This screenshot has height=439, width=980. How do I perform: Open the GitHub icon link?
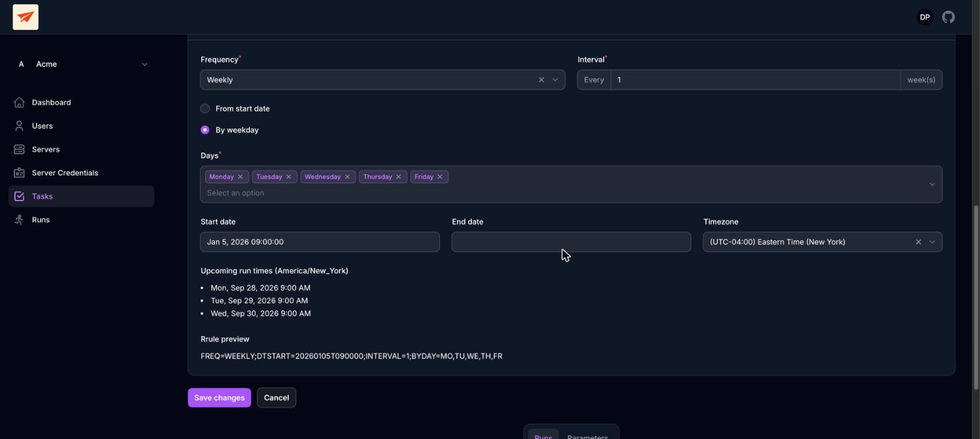click(948, 17)
